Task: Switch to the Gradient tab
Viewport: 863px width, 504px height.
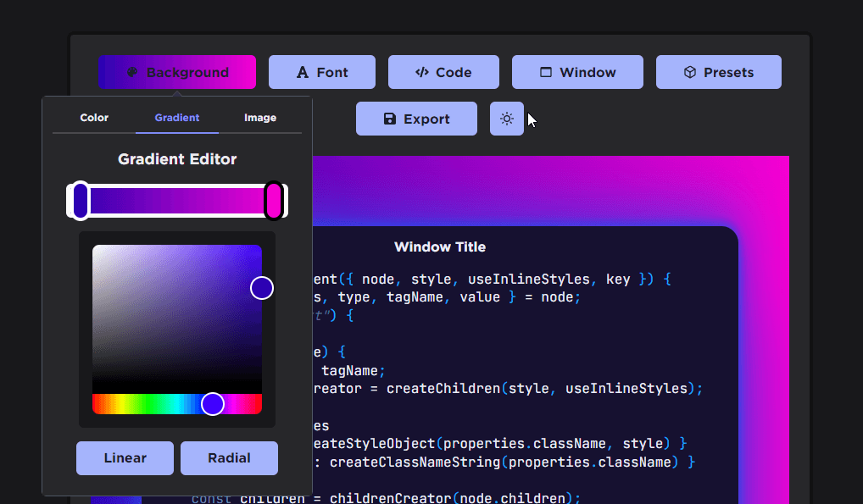Action: tap(176, 118)
